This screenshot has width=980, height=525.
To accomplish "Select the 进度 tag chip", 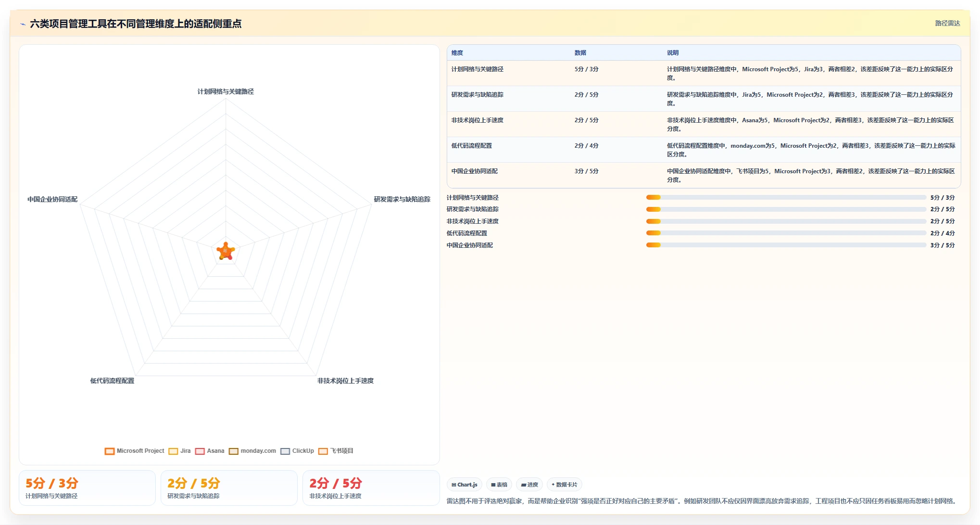I will pyautogui.click(x=529, y=485).
